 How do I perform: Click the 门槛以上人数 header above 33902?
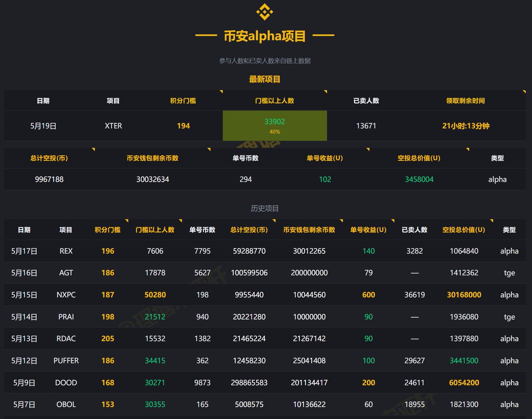point(274,101)
